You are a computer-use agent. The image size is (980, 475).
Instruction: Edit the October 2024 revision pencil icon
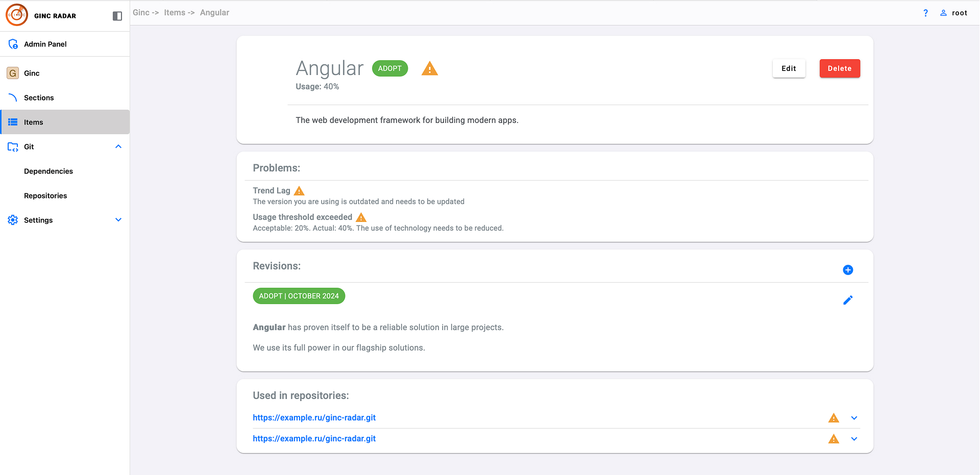coord(848,300)
